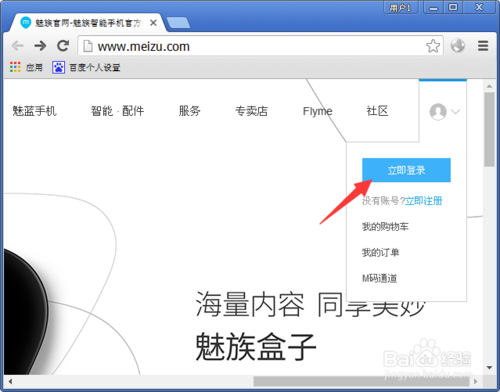Click the vertical scrollbar down arrow
Screen dimensions: 500x392
point(489,368)
